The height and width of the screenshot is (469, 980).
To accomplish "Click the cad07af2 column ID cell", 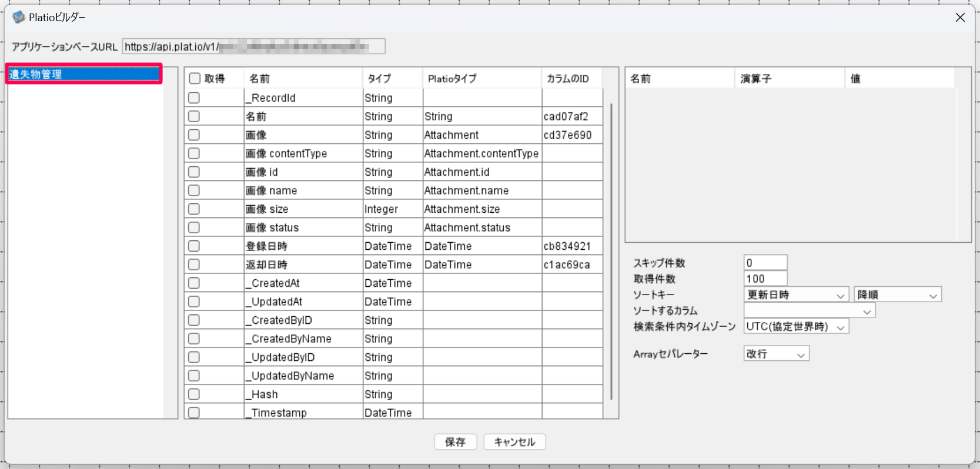I will [x=573, y=116].
